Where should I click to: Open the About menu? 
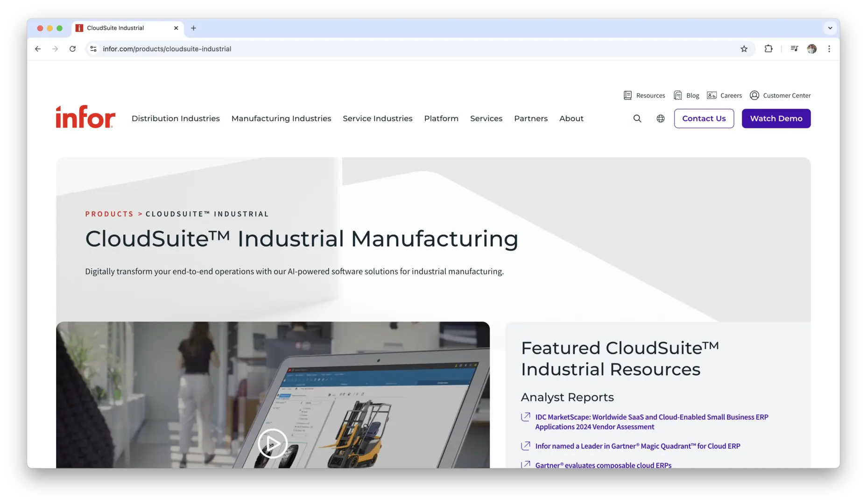point(571,119)
